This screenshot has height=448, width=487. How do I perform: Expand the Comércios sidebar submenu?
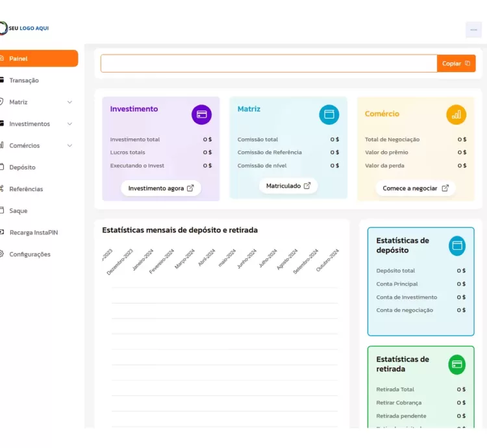pyautogui.click(x=69, y=145)
